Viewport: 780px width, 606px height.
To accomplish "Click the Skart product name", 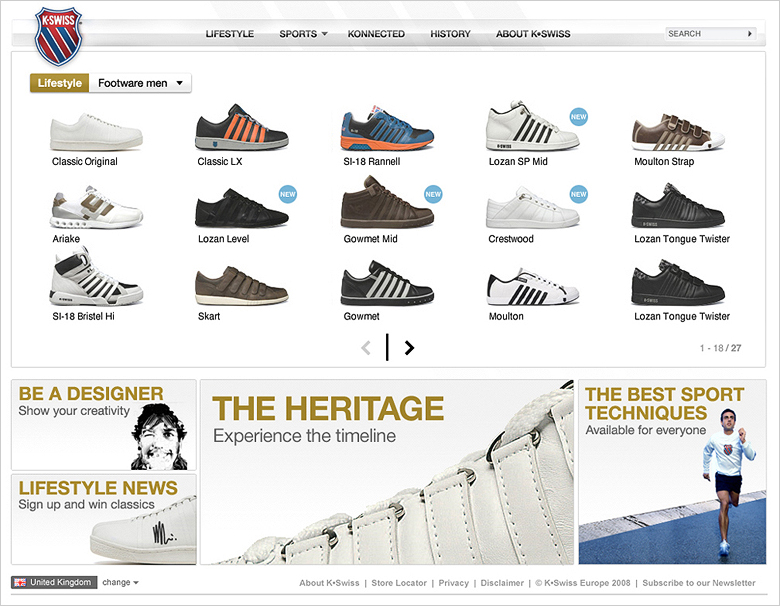I will point(209,316).
